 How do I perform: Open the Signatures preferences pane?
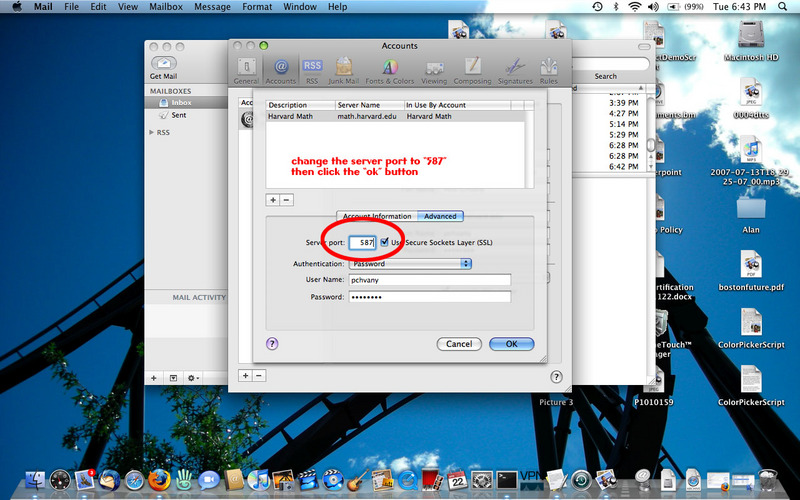click(516, 70)
